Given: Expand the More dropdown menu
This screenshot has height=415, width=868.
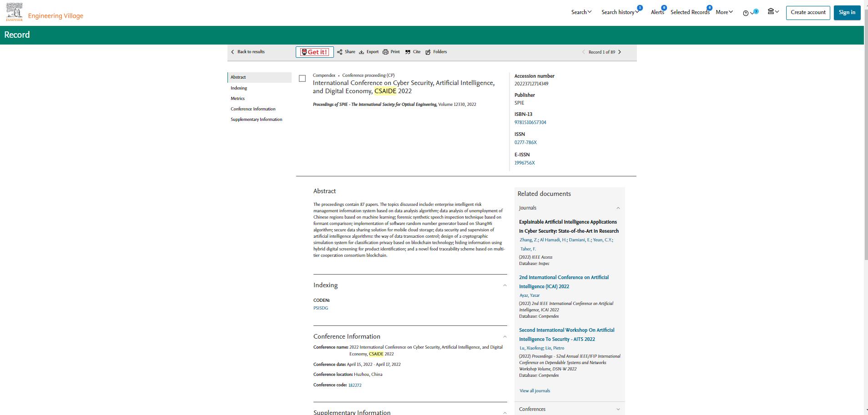Looking at the screenshot, I should 724,12.
